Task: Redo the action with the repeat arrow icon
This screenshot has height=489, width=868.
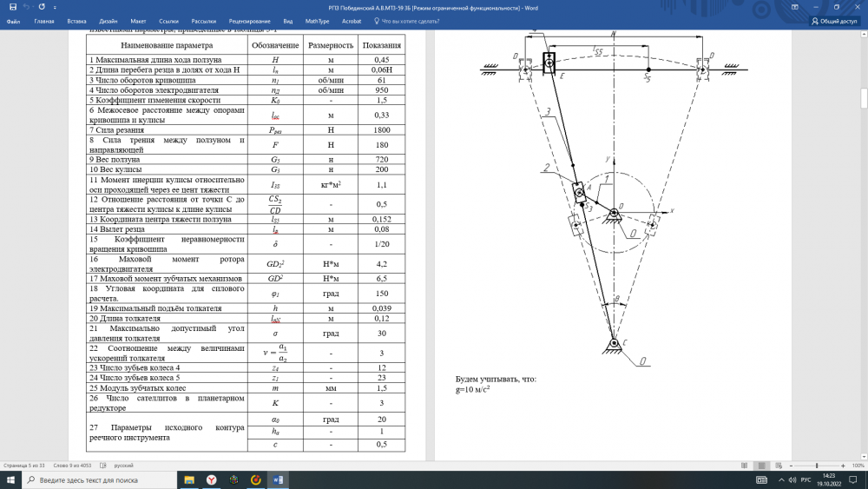Action: pyautogui.click(x=42, y=7)
